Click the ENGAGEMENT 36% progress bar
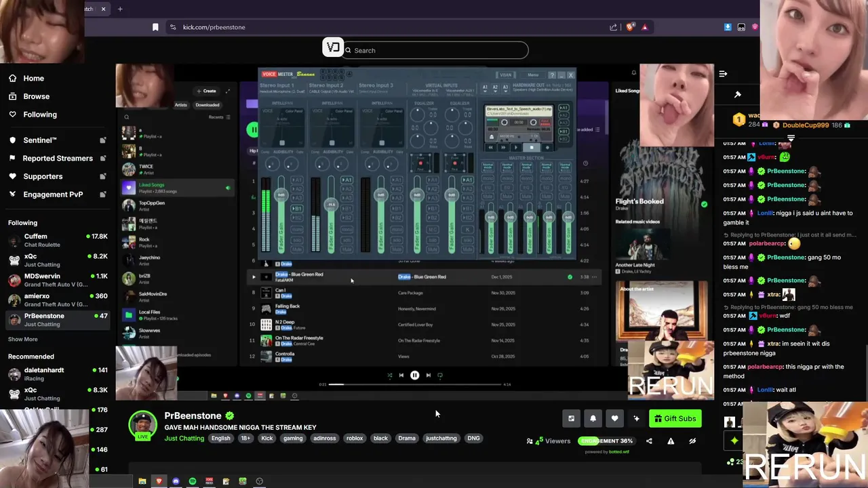Viewport: 868px width, 488px height. point(607,441)
